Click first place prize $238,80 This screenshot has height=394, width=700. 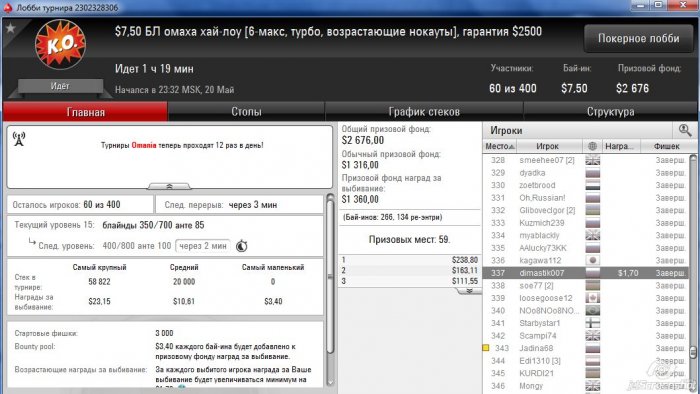tap(465, 260)
